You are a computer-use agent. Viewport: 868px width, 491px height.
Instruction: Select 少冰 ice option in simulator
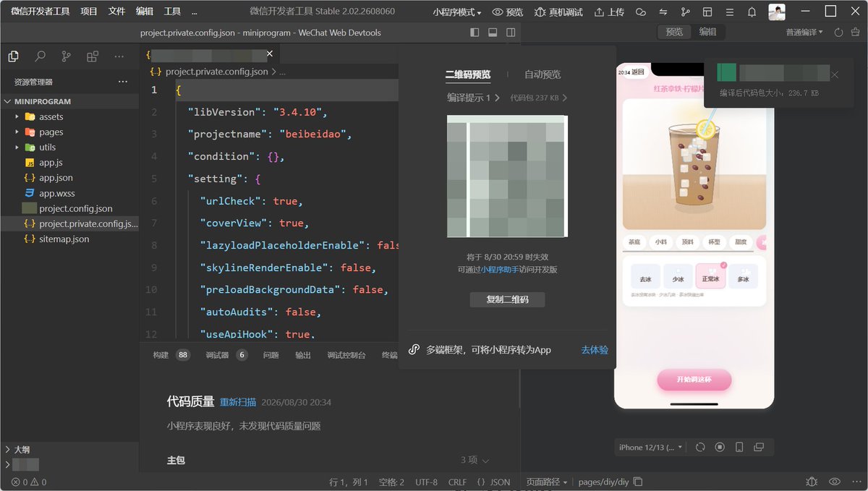tap(678, 277)
